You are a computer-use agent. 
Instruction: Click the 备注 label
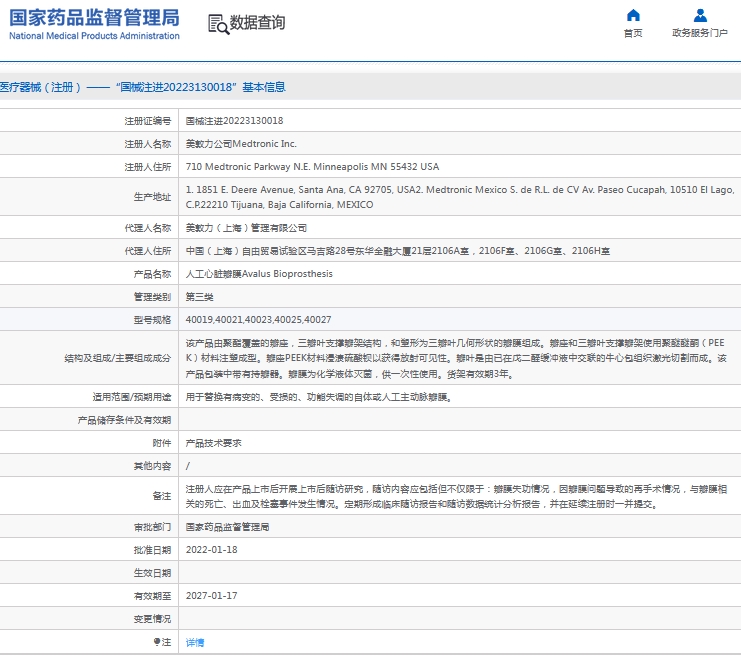162,496
